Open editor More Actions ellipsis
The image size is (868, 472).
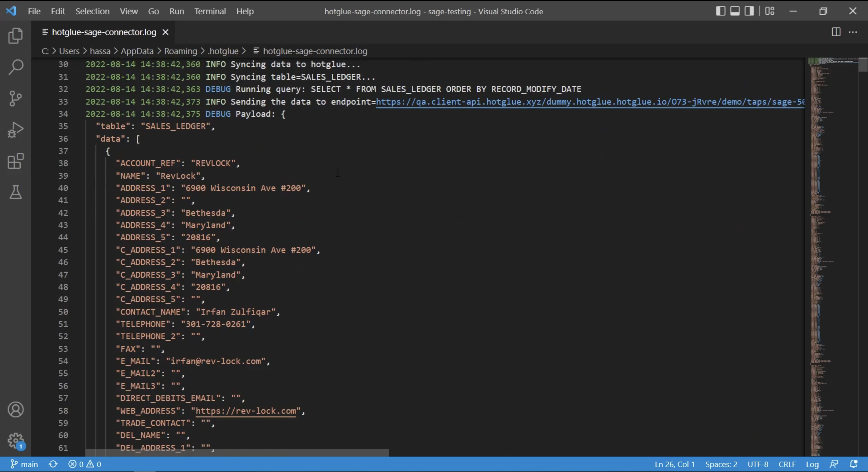click(x=853, y=32)
